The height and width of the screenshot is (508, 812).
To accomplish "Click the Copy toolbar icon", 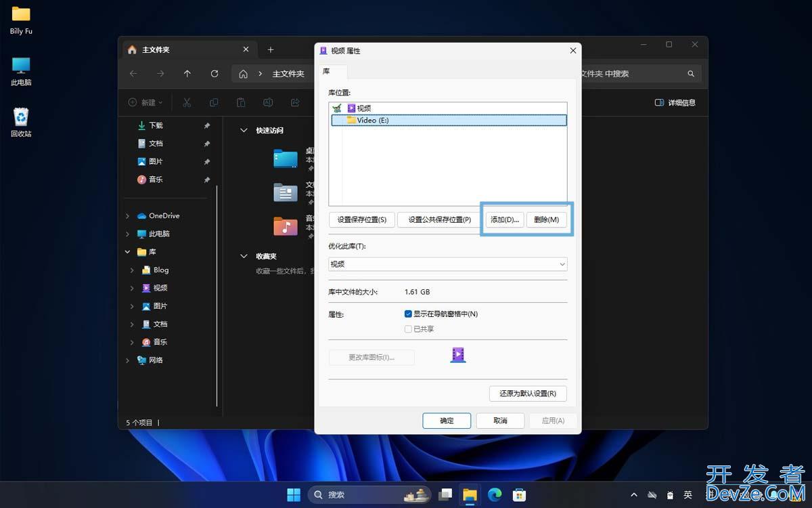I will 214,103.
